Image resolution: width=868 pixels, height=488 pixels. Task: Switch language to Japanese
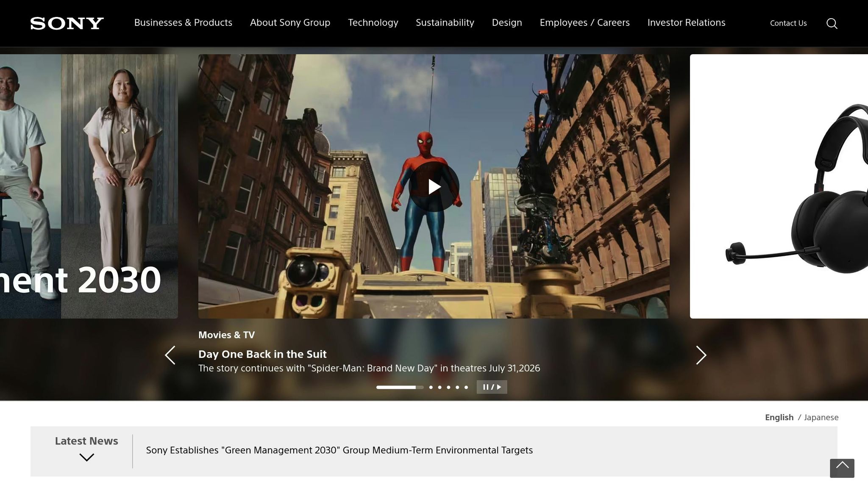coord(821,417)
